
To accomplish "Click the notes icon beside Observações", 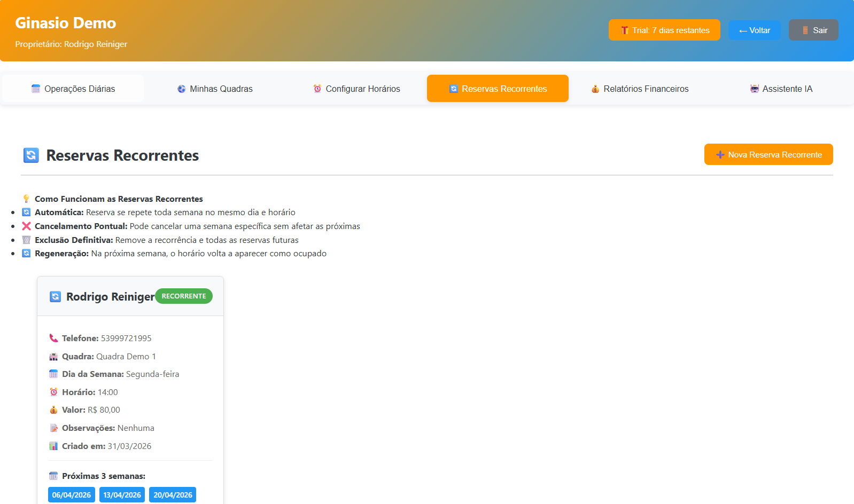I will coord(53,428).
